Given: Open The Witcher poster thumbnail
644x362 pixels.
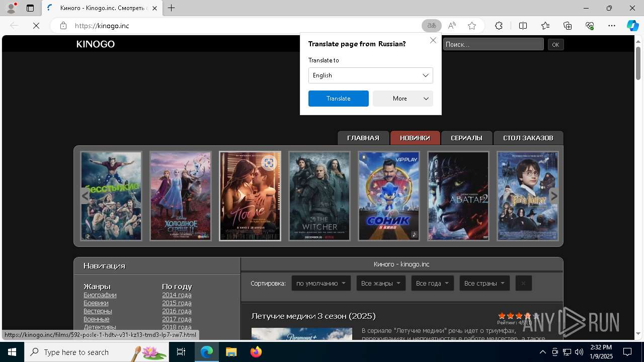Looking at the screenshot, I should (319, 196).
